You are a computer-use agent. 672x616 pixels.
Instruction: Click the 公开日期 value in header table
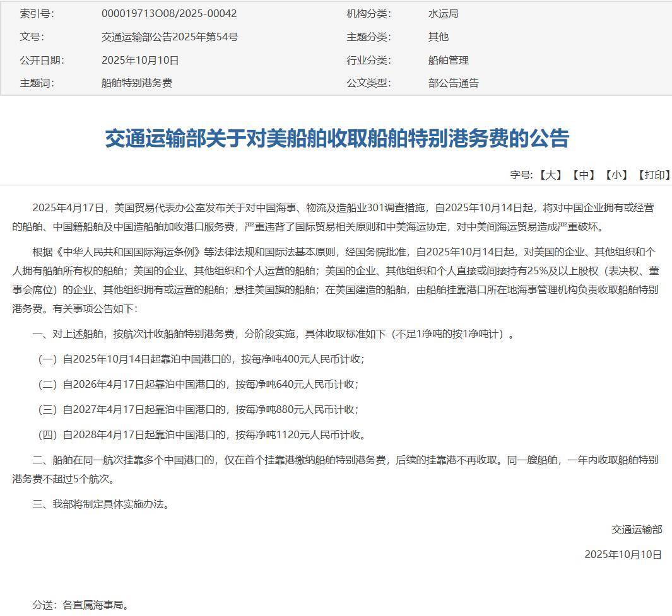[x=140, y=60]
